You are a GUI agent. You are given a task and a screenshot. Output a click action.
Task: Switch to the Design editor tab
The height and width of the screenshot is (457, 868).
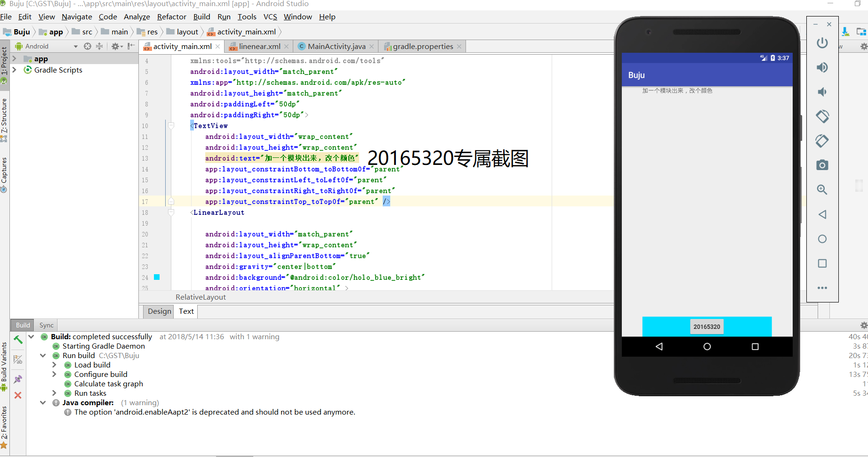pos(160,311)
